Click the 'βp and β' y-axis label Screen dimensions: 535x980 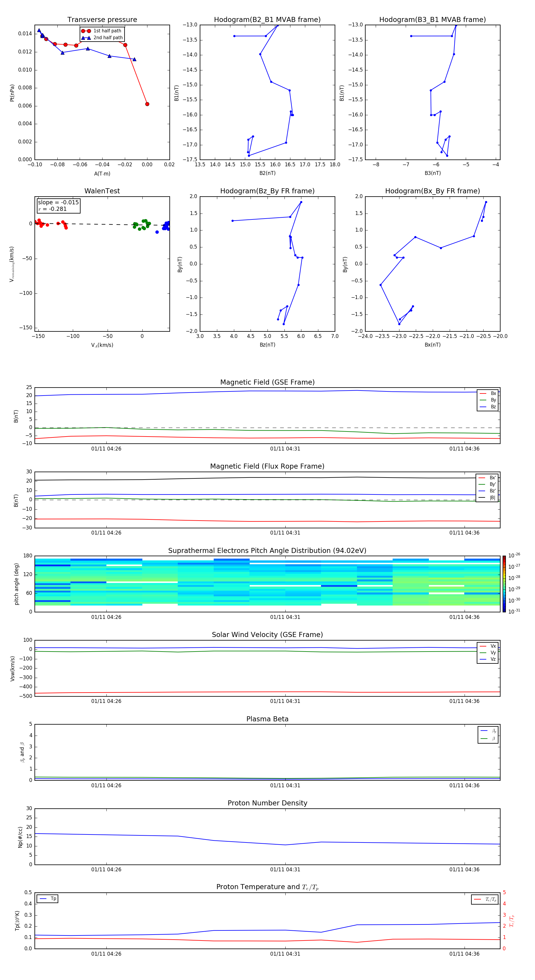click(x=22, y=753)
